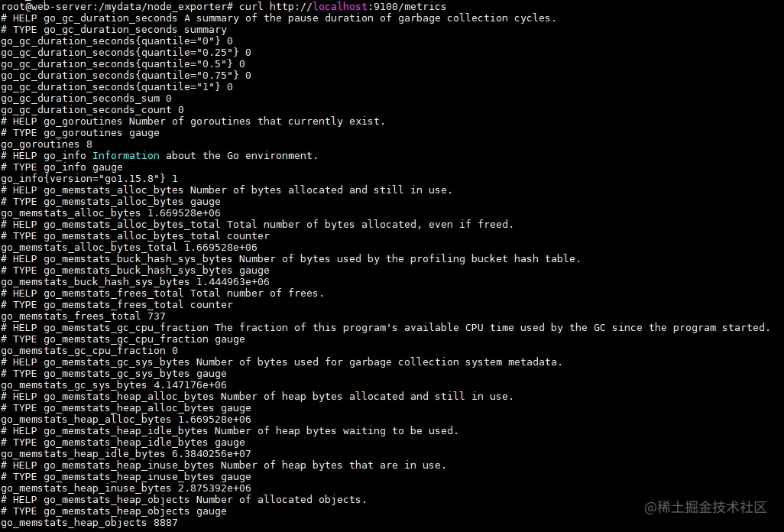Click the TYPE go_memstats_alloc_bytes_total counter line
Screen dimensions: 784x532
[135, 236]
